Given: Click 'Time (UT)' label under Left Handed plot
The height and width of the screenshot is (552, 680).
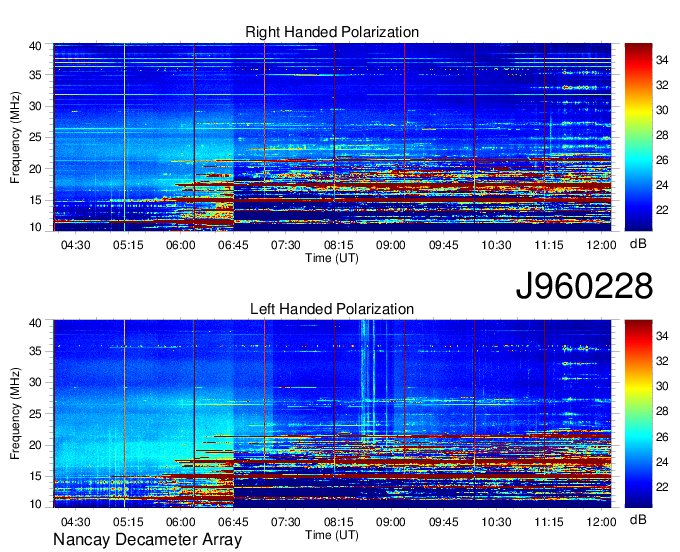Looking at the screenshot, I should 332,535.
